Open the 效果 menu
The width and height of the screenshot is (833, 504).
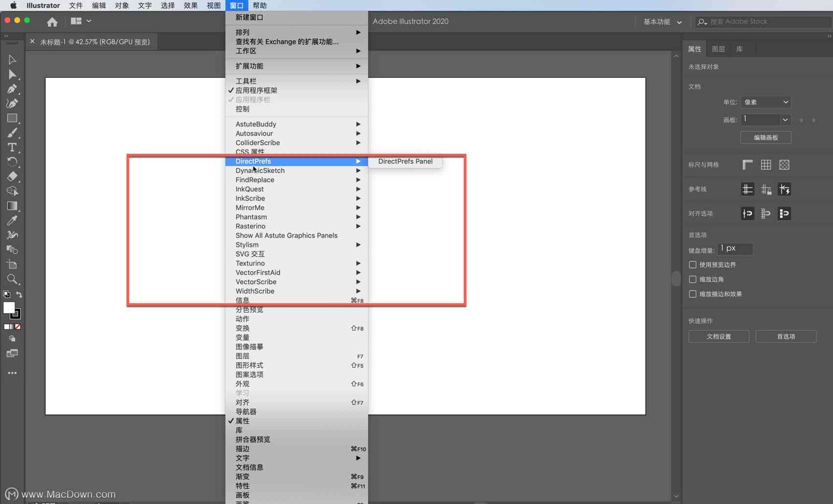(191, 5)
